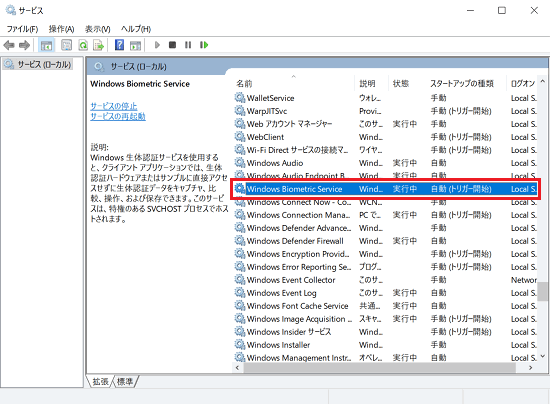Image resolution: width=550 pixels, height=404 pixels.
Task: Click 自動 startup type of Windows Event Log
Action: [438, 293]
